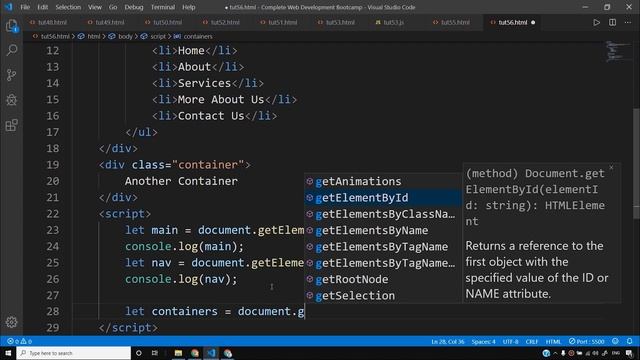The width and height of the screenshot is (640, 360).
Task: Open the Action Center notification icon
Action: [629, 353]
